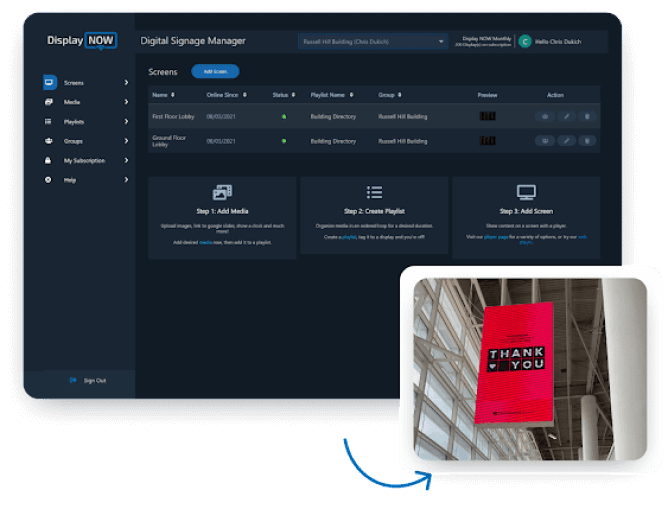
Task: Open the Russell Hill Building account dropdown
Action: pos(372,42)
